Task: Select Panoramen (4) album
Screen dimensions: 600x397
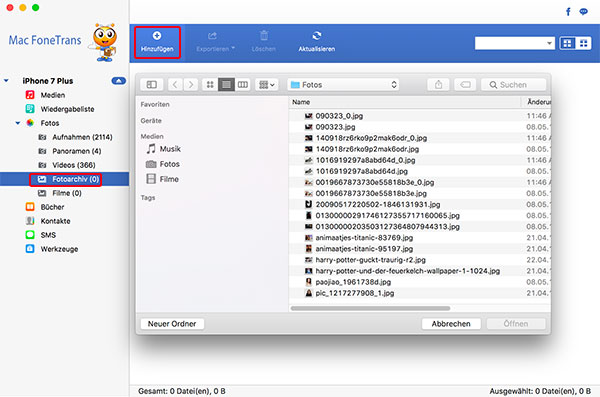Action: pos(77,151)
